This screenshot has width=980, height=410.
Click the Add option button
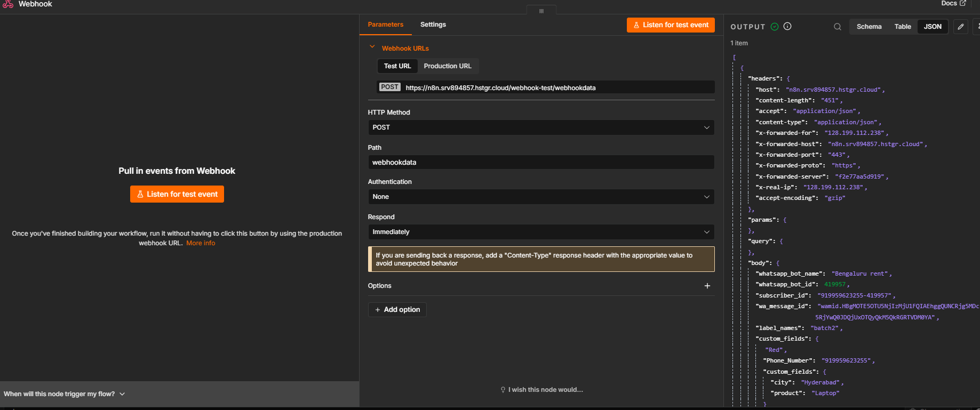point(397,310)
